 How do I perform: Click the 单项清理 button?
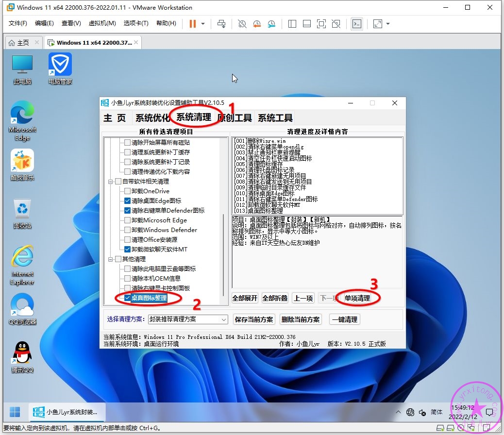click(x=357, y=299)
